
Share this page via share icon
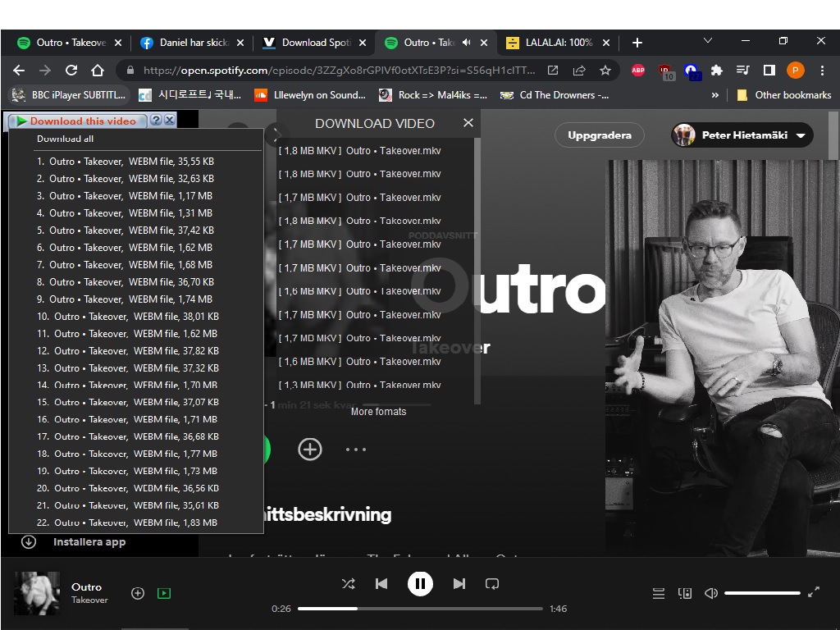(579, 71)
